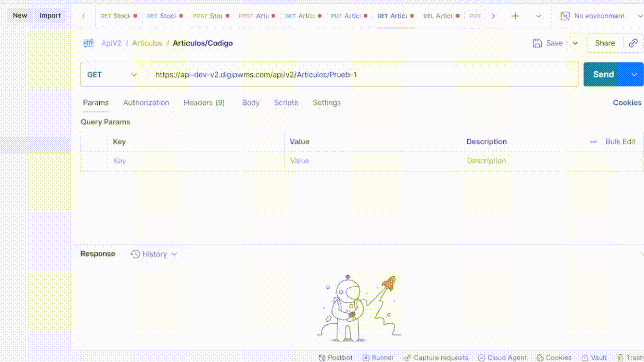Switch to the Authorization tab

pos(146,103)
